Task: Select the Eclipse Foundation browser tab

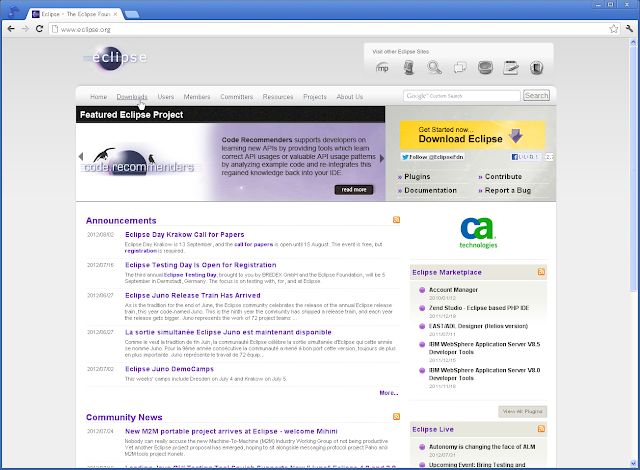Action: (73, 14)
